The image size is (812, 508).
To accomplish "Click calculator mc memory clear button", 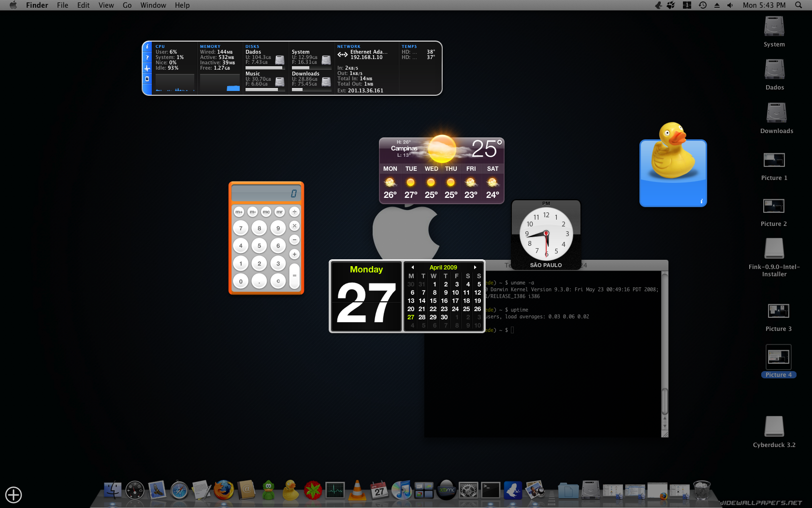I will click(x=266, y=212).
